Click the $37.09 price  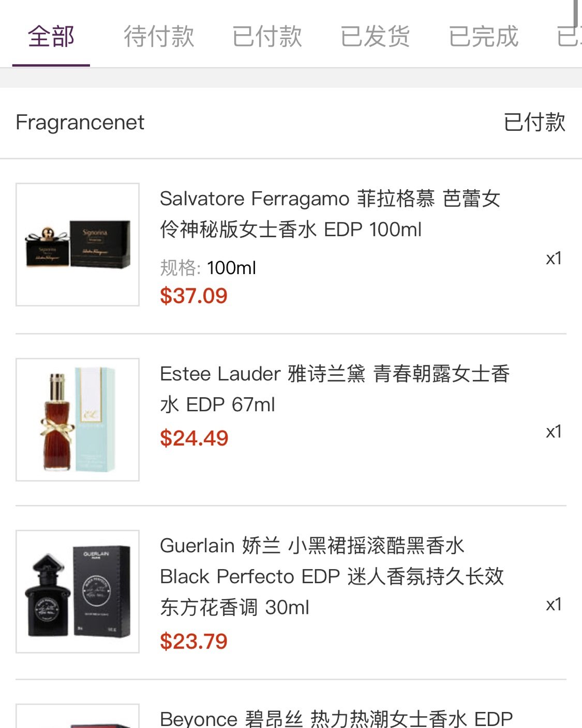[193, 296]
